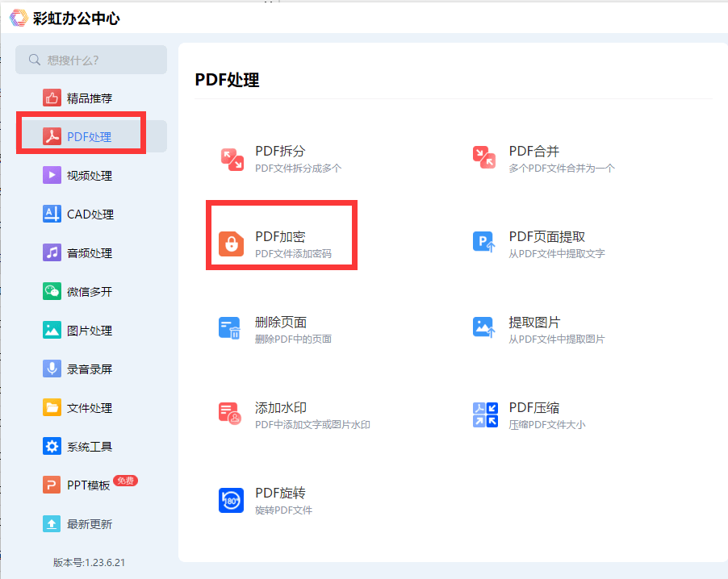Click the CAD处理 blue icon
Screen dimensions: 728x579
52,214
